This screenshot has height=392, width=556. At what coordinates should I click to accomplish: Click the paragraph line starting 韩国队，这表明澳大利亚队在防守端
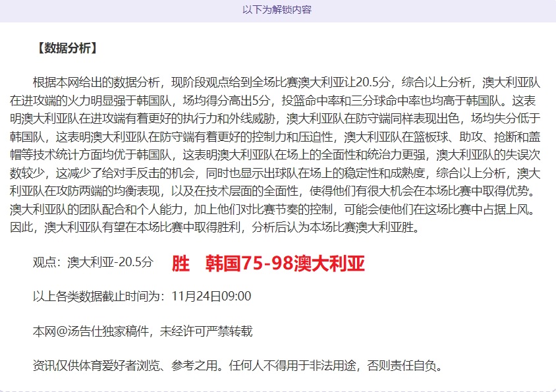pyautogui.click(x=275, y=136)
